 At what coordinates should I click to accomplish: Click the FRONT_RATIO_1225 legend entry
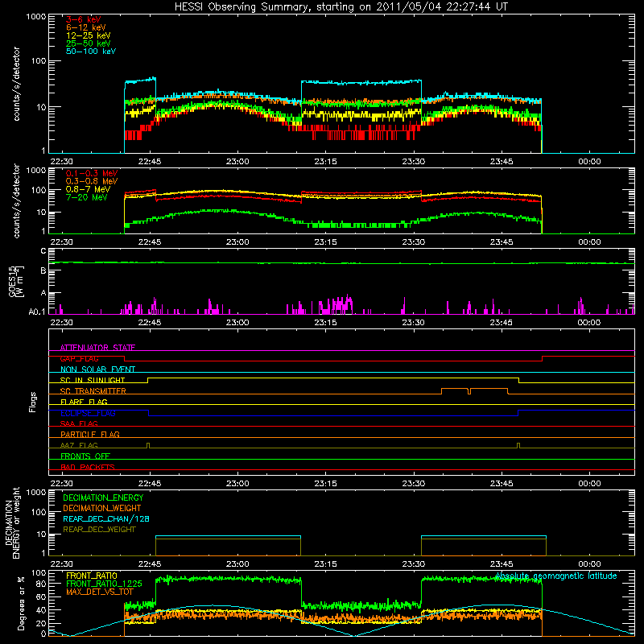[x=104, y=584]
